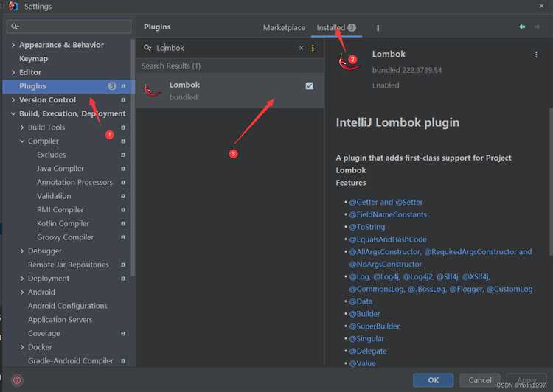Click the Plugins updates count badge
The image size is (553, 392).
pyautogui.click(x=112, y=86)
